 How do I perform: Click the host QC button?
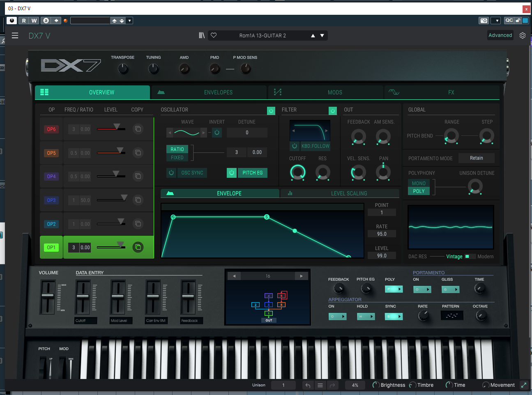(x=509, y=21)
